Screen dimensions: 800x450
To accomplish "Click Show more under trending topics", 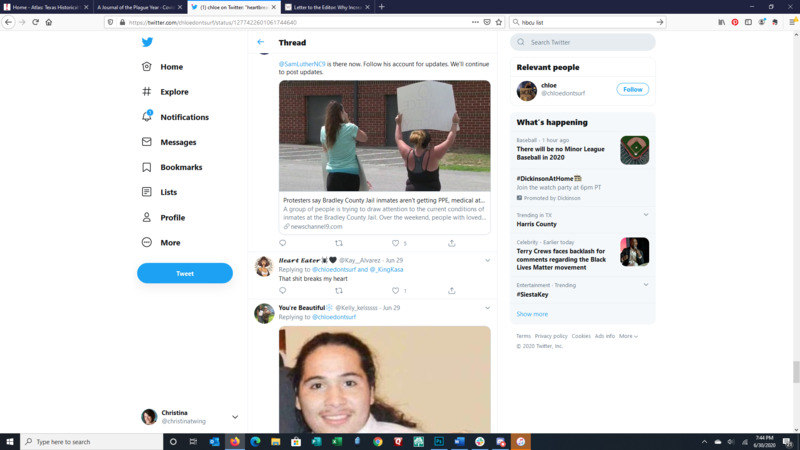I will [532, 314].
